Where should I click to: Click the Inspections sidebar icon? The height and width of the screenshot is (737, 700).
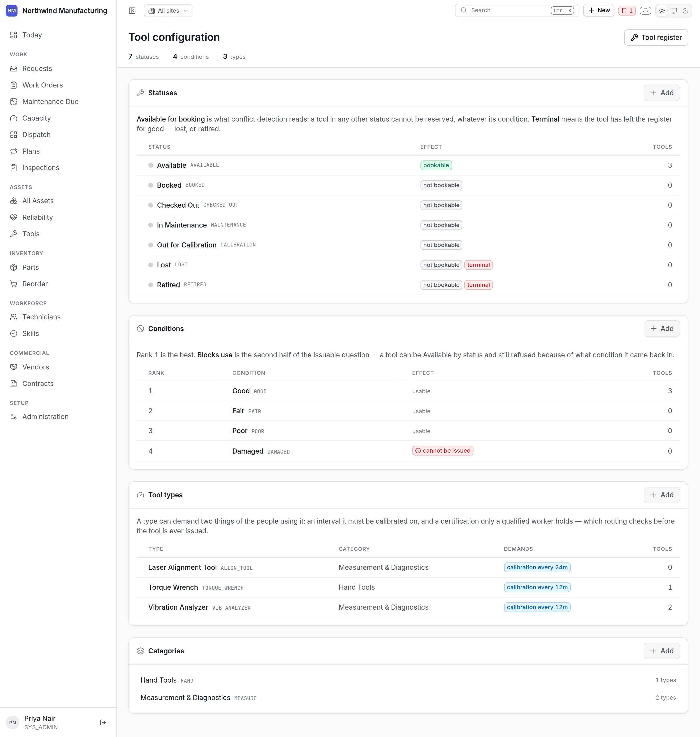(x=14, y=168)
